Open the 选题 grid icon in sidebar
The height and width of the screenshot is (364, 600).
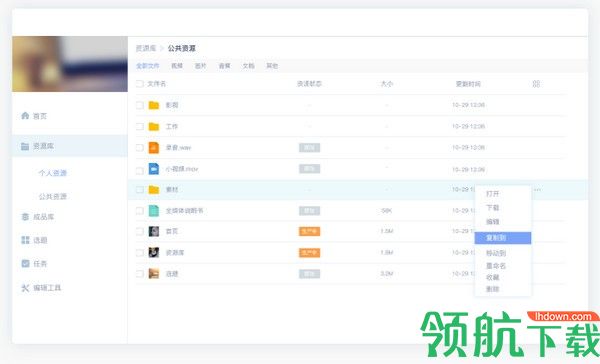point(25,240)
